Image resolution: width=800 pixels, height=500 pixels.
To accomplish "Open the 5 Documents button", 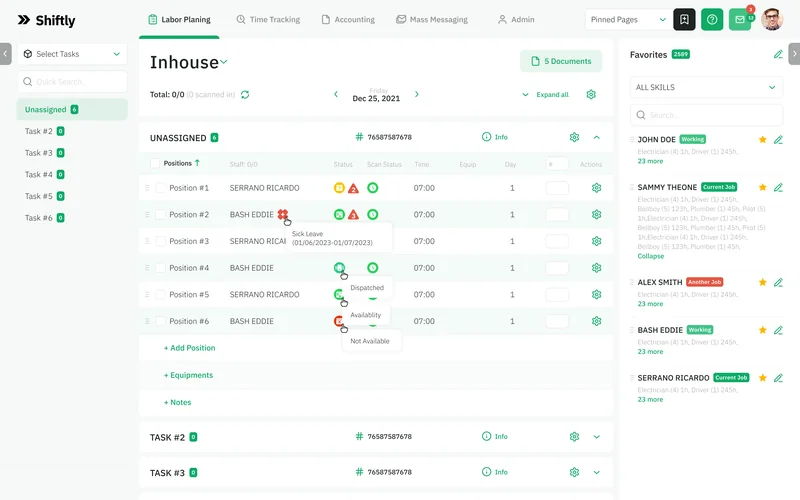I will [561, 61].
